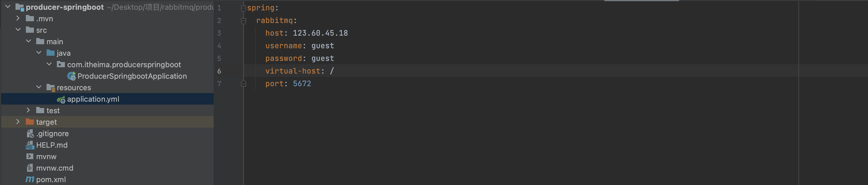Screen dimensions: 868x185
Task: Expand the test folder
Action: pyautogui.click(x=28, y=110)
